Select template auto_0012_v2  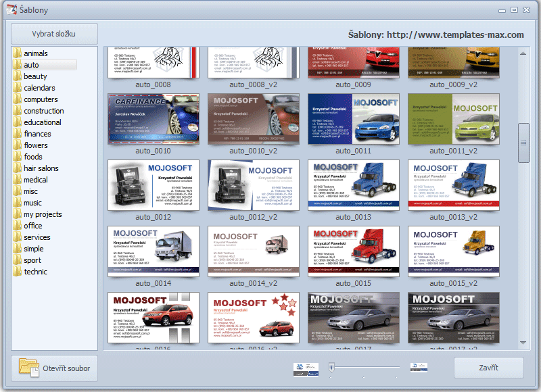(253, 185)
